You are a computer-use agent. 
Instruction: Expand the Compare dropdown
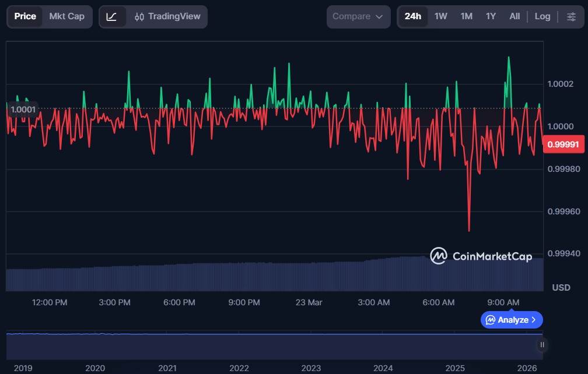[358, 17]
